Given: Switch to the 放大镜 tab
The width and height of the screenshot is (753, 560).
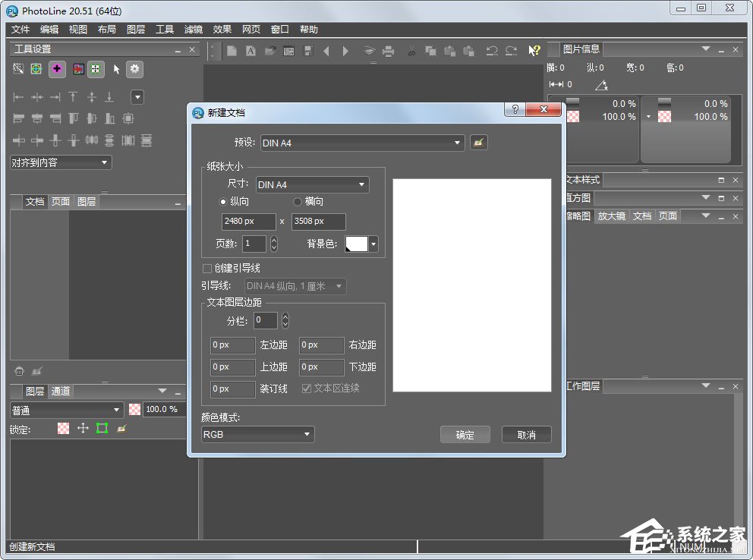Looking at the screenshot, I should (x=611, y=216).
